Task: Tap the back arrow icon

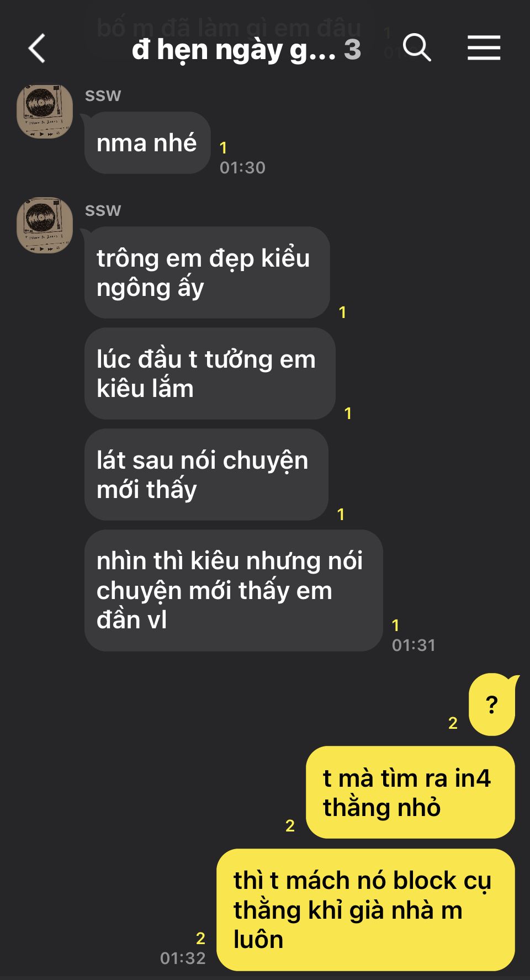Action: coord(37,49)
